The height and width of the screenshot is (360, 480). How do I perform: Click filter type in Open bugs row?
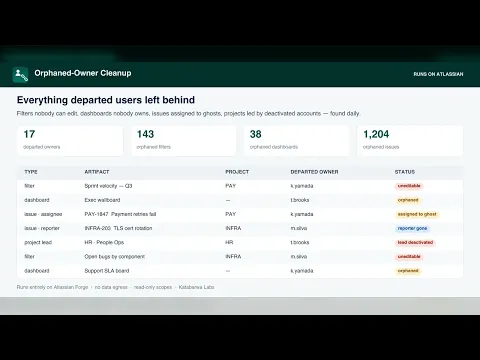pyautogui.click(x=29, y=257)
